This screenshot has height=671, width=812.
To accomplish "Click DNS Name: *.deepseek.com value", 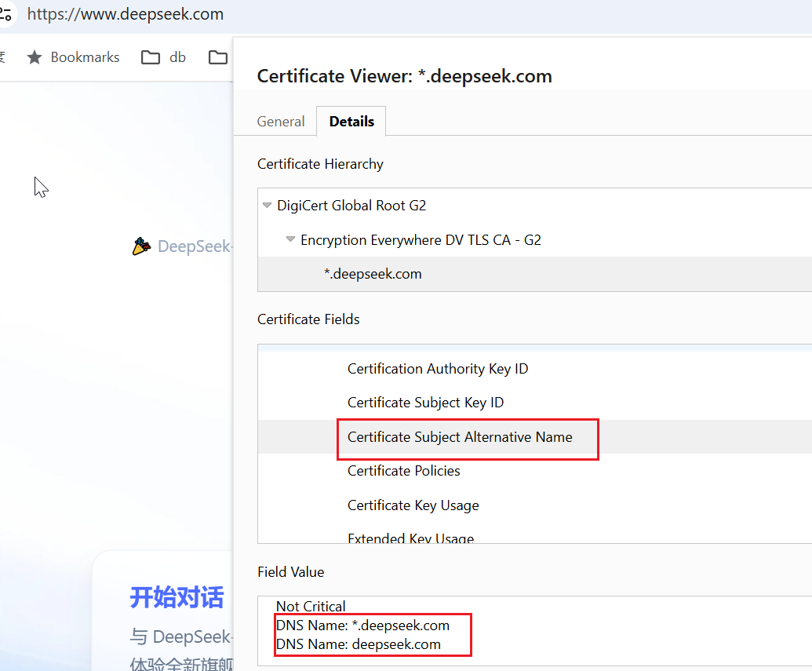I will 362,625.
